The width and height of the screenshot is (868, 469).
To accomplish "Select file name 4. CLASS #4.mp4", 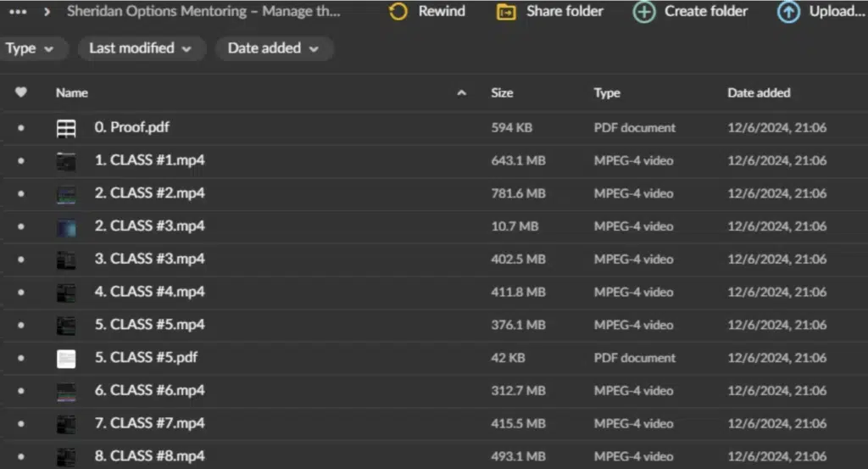I will pos(149,292).
